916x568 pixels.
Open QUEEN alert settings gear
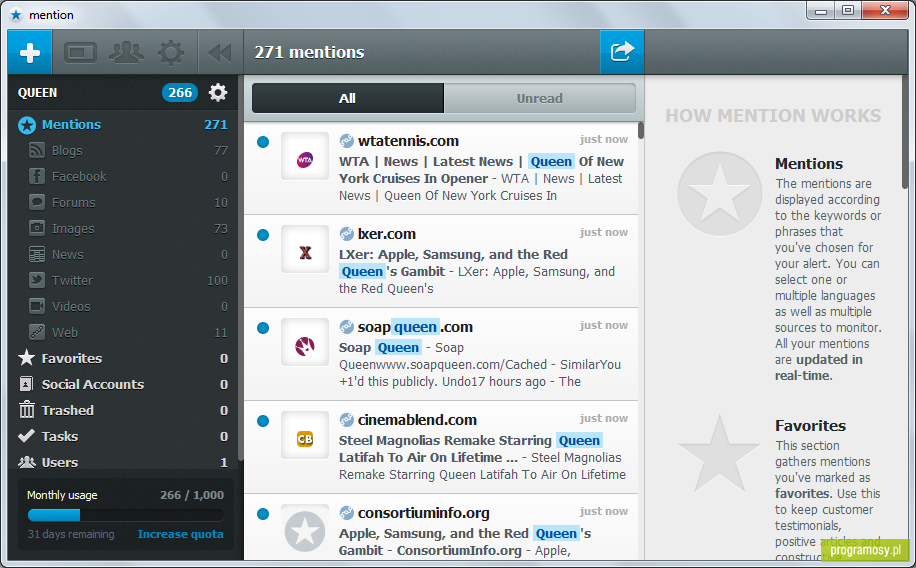[x=218, y=92]
